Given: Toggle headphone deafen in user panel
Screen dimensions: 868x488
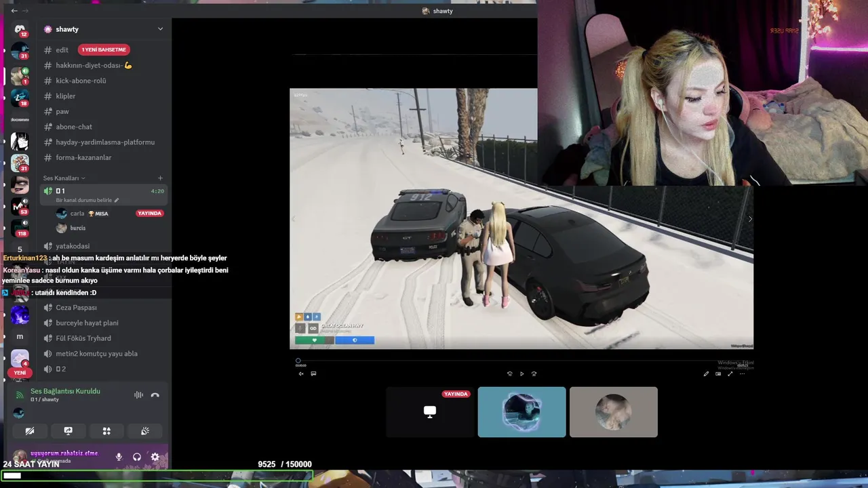Looking at the screenshot, I should coord(137,457).
